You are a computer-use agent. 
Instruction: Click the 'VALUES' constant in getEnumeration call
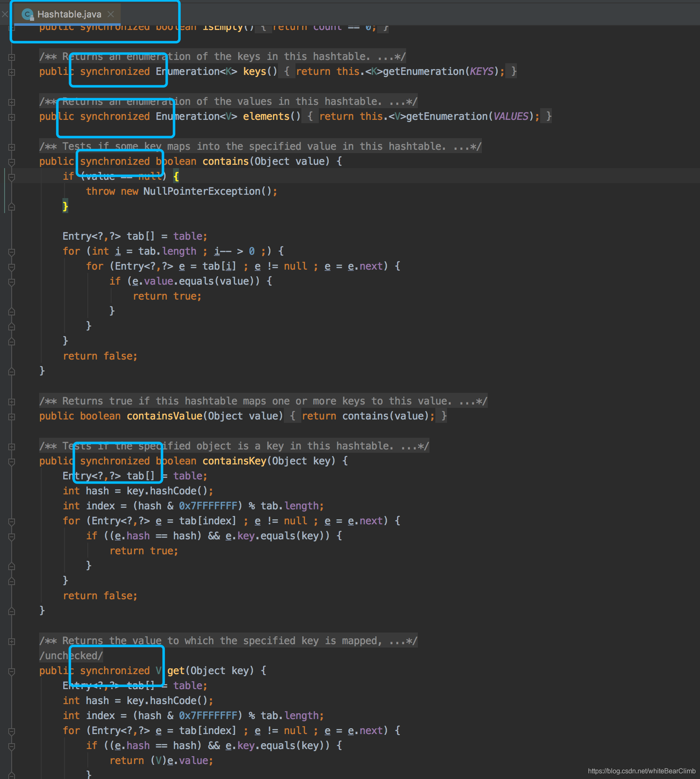click(511, 117)
